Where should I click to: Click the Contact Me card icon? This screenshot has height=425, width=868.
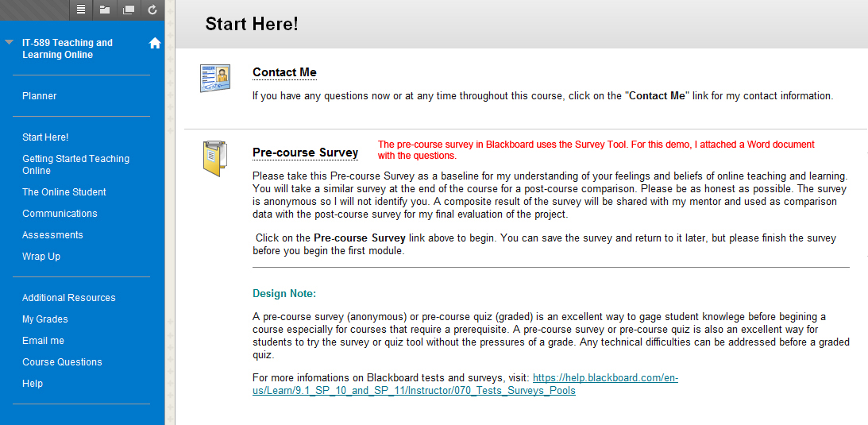tap(214, 78)
